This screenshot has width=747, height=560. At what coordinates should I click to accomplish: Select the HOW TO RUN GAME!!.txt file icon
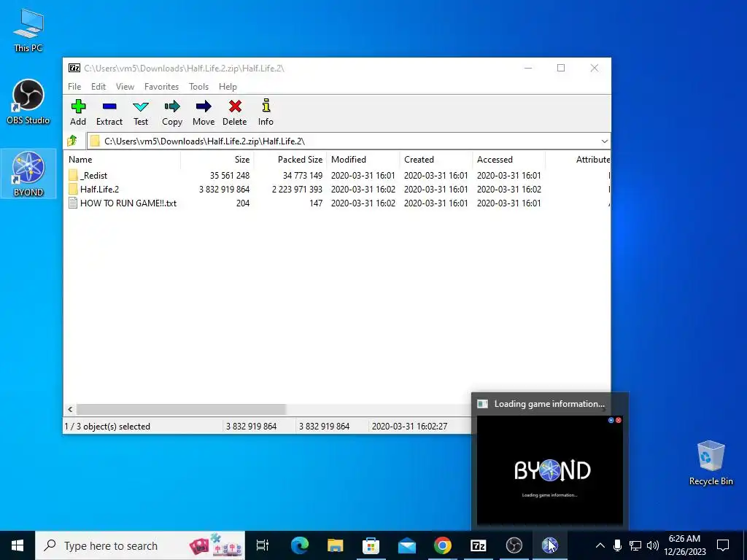point(73,203)
